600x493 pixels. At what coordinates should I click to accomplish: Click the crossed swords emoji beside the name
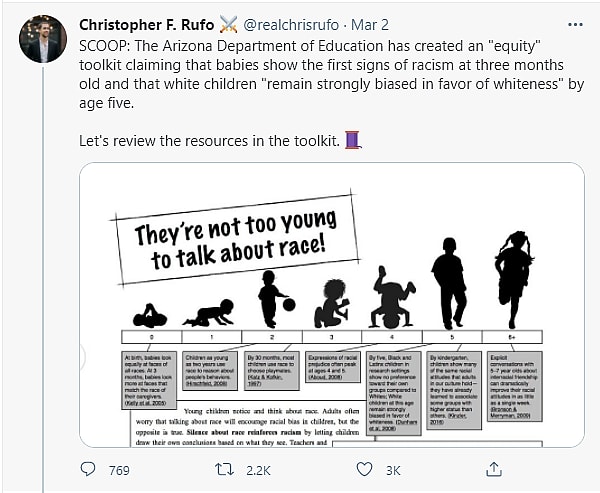click(227, 23)
